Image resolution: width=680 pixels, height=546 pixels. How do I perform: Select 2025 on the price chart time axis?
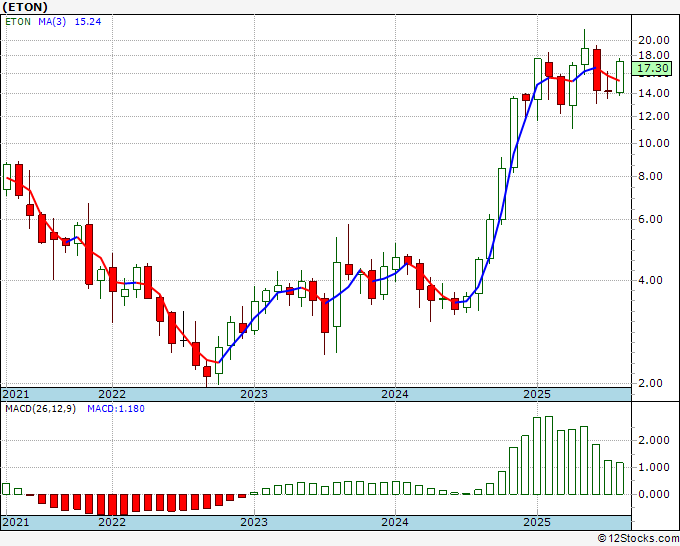point(537,394)
